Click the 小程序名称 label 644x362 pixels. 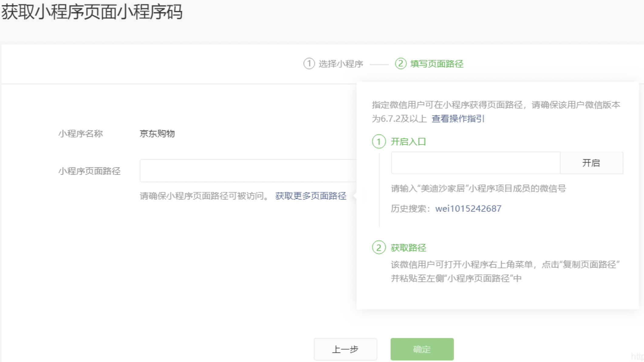tap(80, 134)
